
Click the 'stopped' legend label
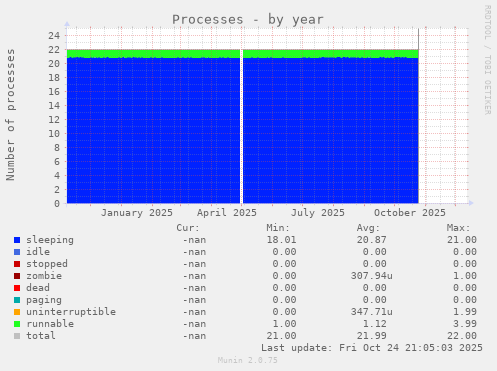pos(47,264)
